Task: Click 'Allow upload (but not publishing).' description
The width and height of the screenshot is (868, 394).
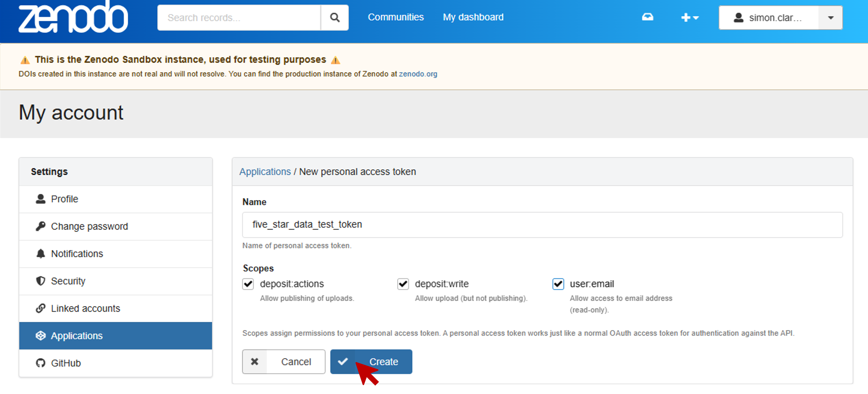Action: [471, 298]
